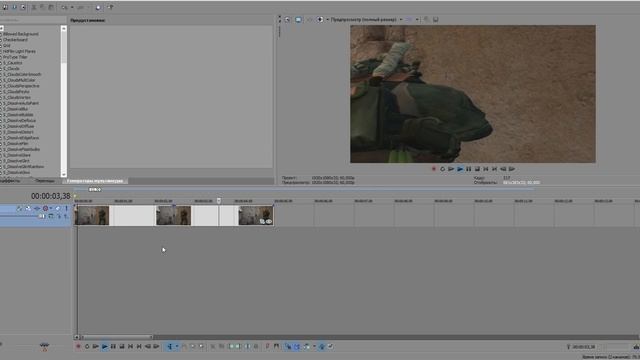Switch to the Видеоэффекты tab
640x360 pixels.
[11, 181]
